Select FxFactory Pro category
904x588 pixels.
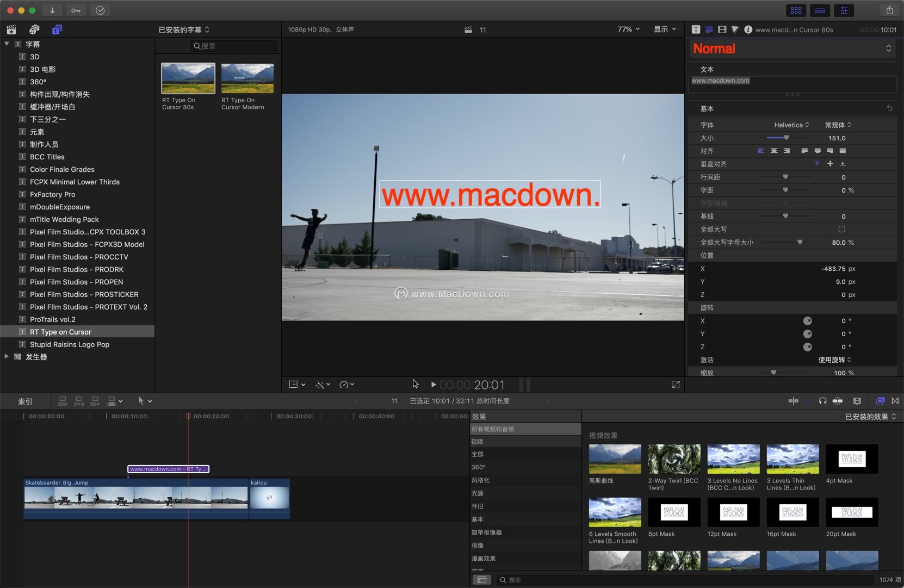pyautogui.click(x=53, y=194)
